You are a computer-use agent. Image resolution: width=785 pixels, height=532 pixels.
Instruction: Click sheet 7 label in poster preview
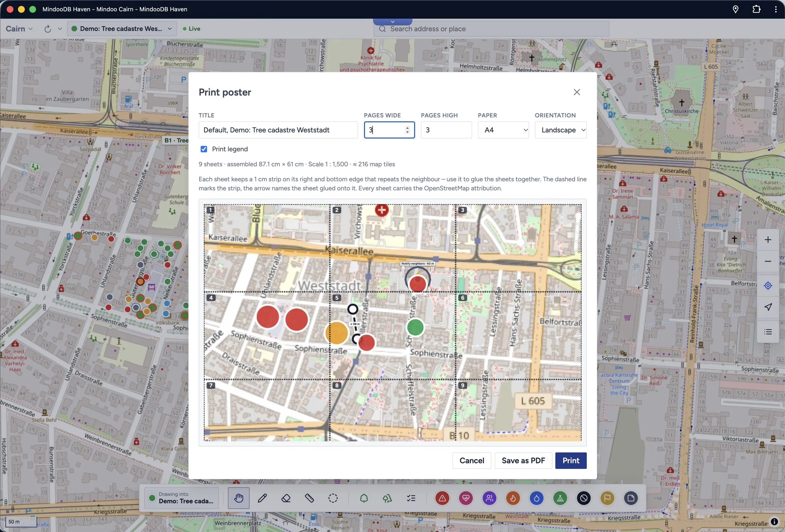(211, 386)
